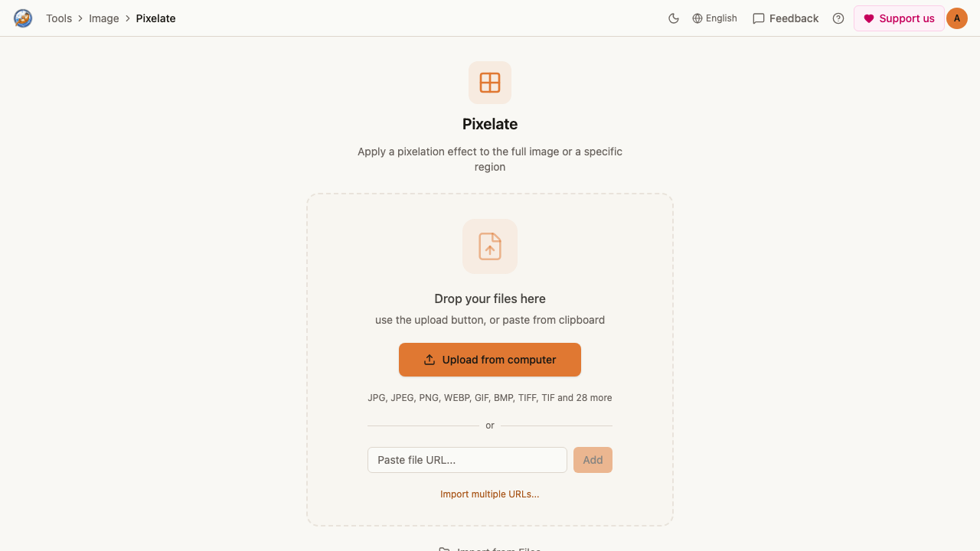
Task: Open the user avatar menu labeled A
Action: click(957, 18)
